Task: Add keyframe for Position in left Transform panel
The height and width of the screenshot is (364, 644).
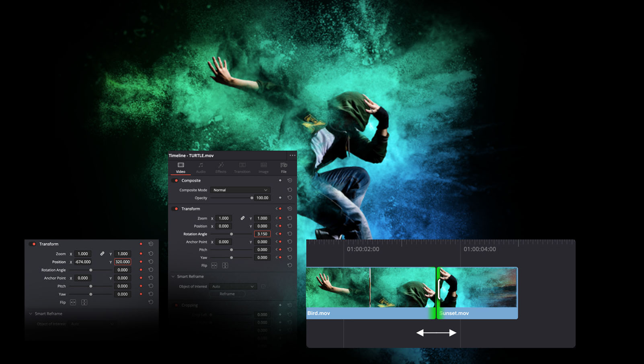Action: pyautogui.click(x=141, y=262)
